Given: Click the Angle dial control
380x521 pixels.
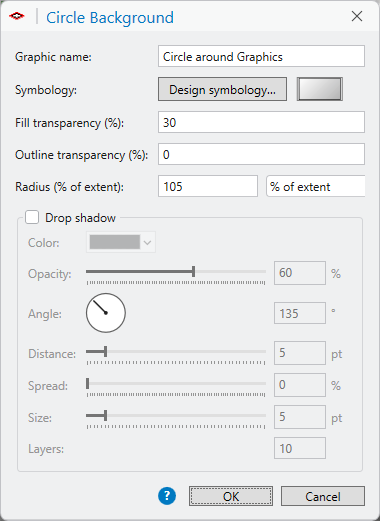Looking at the screenshot, I should (x=106, y=313).
